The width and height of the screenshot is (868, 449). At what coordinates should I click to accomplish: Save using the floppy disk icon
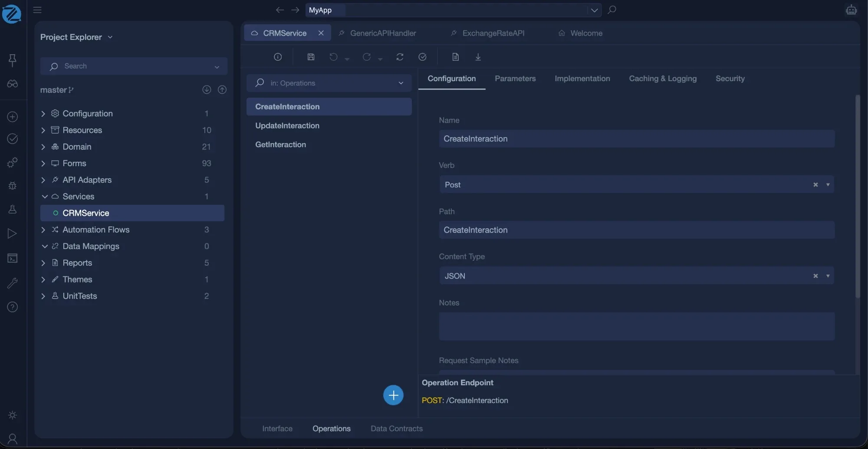pyautogui.click(x=311, y=57)
